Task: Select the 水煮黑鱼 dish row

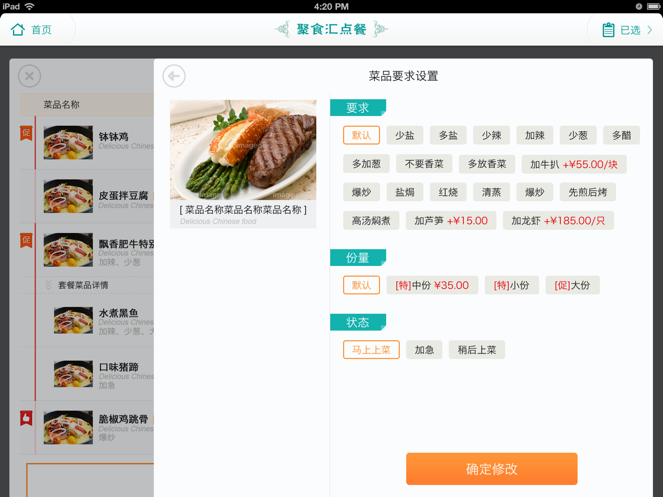Action: (x=100, y=320)
